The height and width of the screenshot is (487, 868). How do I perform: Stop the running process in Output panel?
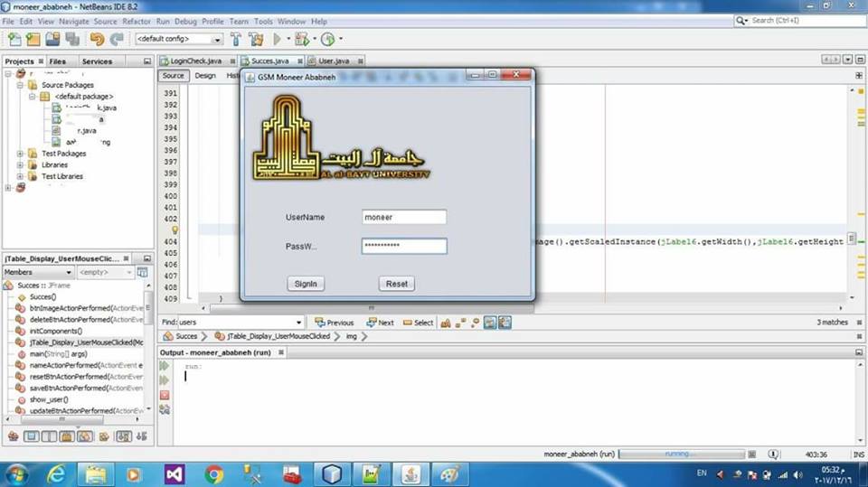pyautogui.click(x=165, y=395)
